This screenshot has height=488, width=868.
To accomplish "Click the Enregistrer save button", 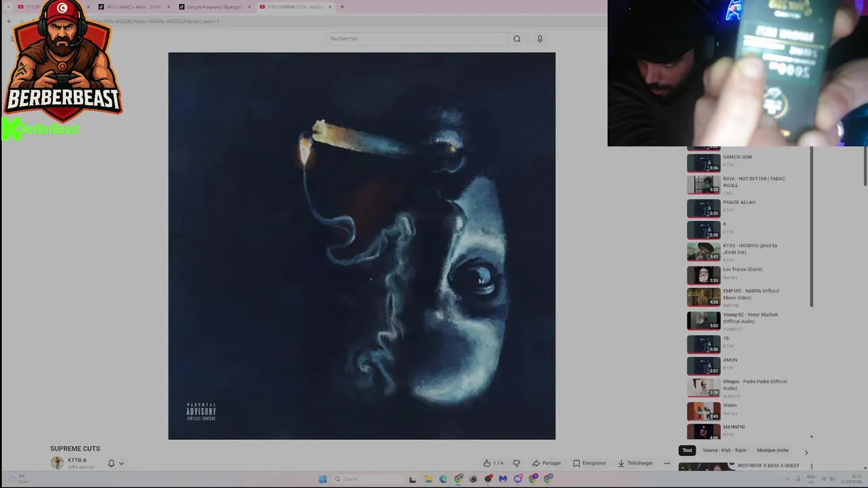I will tap(589, 463).
